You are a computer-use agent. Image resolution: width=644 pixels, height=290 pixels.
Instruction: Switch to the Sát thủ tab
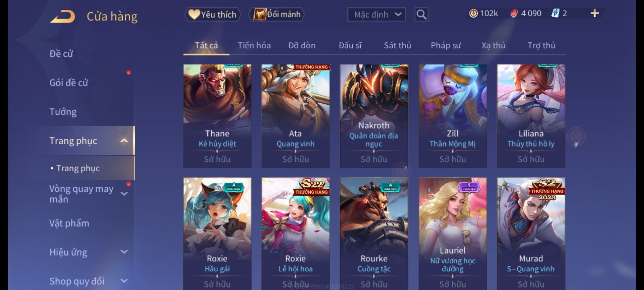pos(397,45)
